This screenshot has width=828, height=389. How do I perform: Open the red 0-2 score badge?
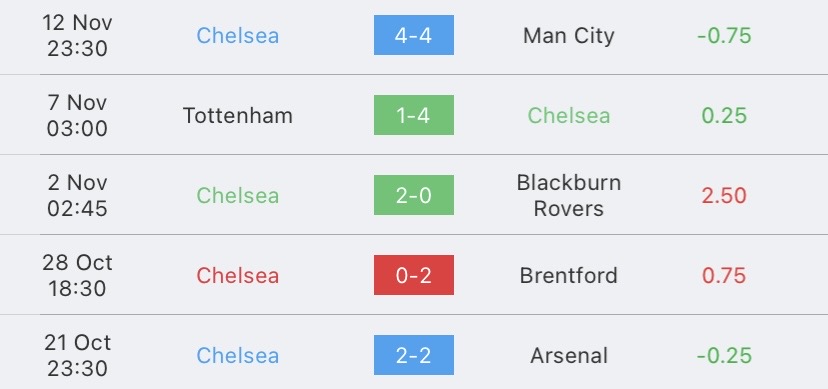[x=413, y=275]
